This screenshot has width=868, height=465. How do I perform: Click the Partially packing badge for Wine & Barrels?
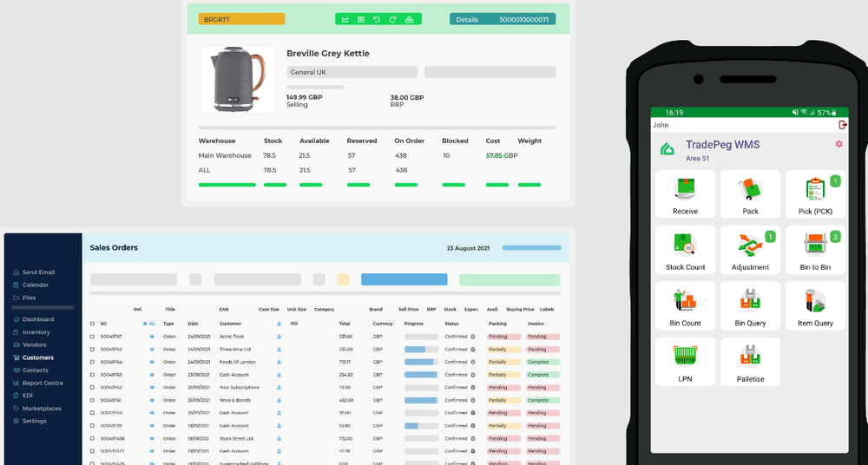[503, 400]
